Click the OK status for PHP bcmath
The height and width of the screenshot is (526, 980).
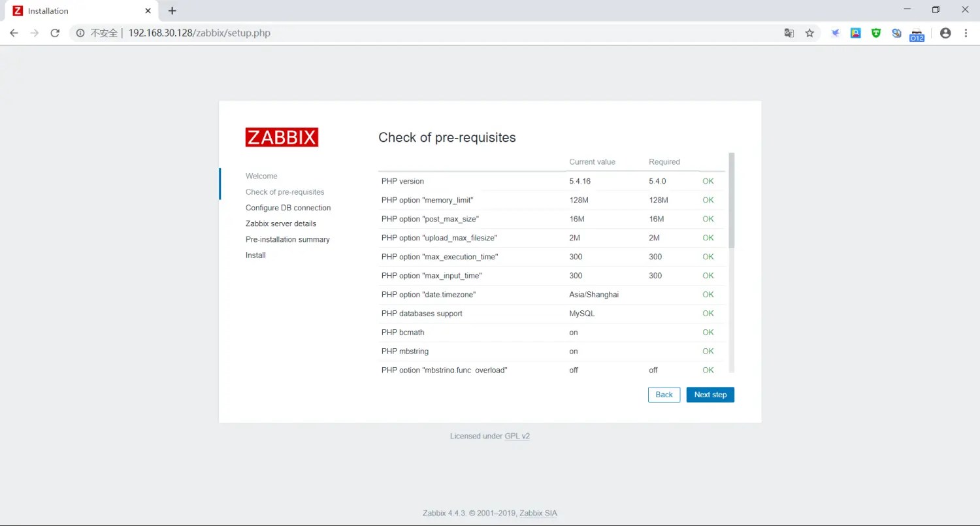click(708, 333)
